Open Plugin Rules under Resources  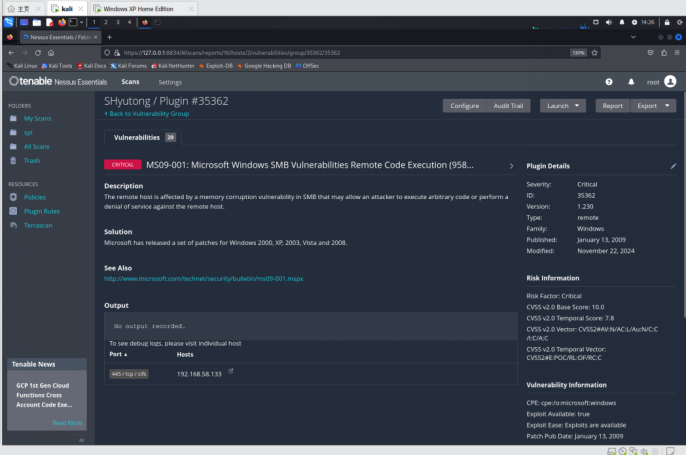[42, 211]
